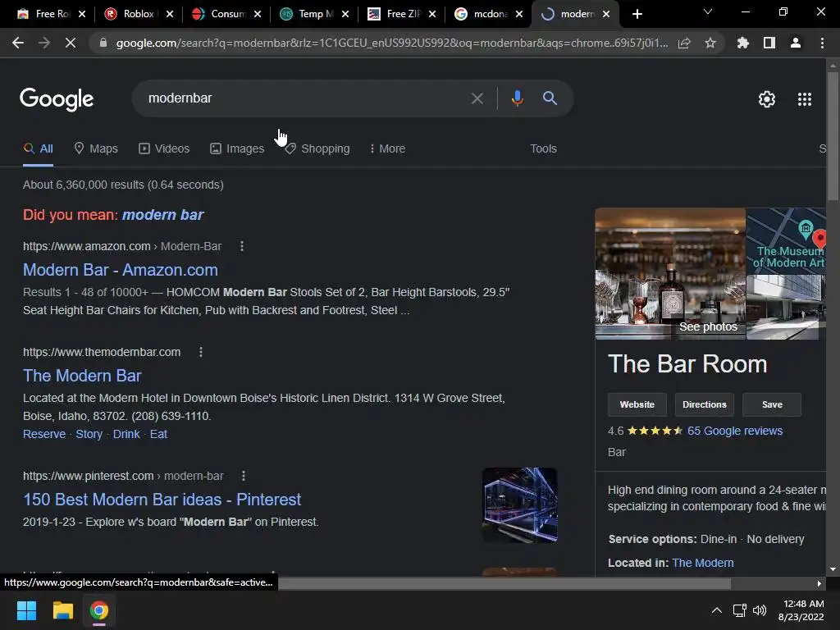Show hidden system tray icons
This screenshot has height=630, width=840.
pyautogui.click(x=716, y=610)
